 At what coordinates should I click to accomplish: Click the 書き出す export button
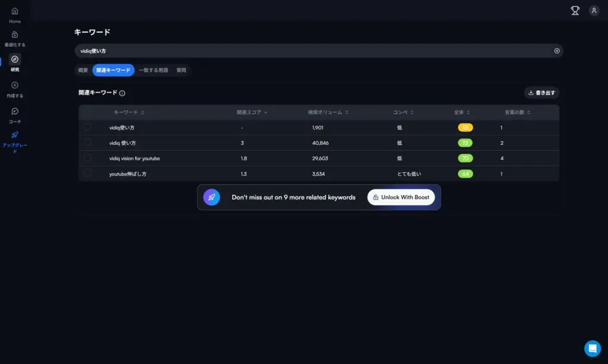click(x=541, y=93)
